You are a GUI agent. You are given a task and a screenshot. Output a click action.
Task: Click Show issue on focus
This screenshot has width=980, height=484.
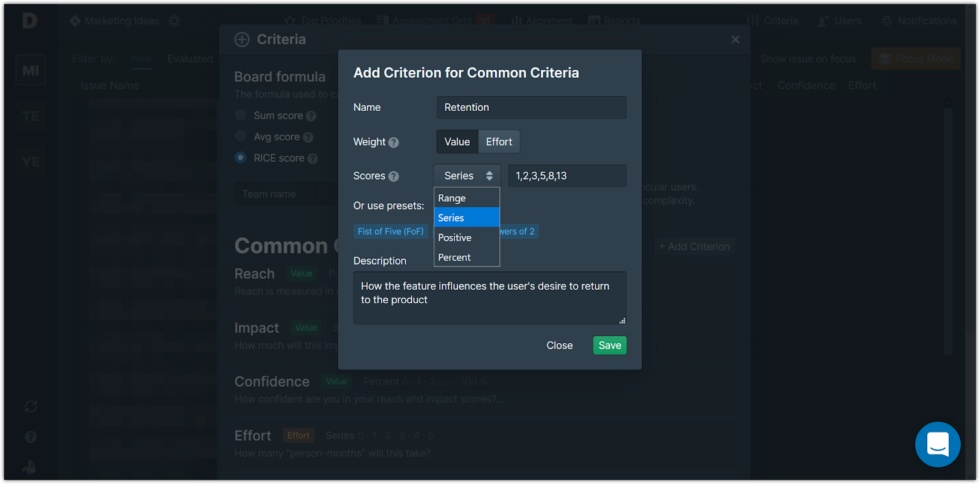tap(808, 59)
